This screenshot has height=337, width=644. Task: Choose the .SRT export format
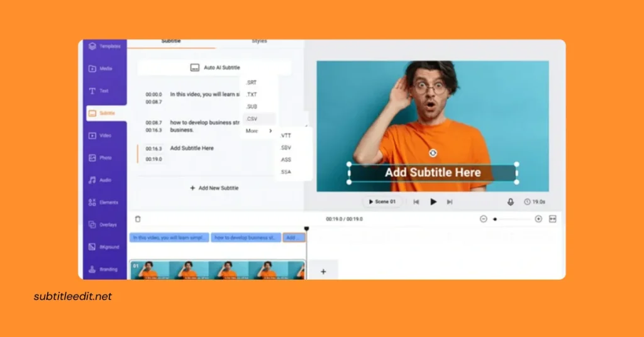pyautogui.click(x=252, y=82)
